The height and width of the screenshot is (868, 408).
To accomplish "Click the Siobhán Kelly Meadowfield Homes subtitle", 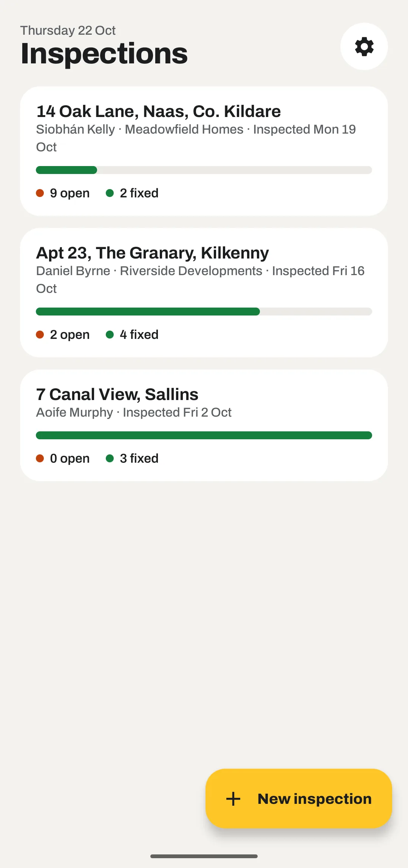I will [196, 138].
